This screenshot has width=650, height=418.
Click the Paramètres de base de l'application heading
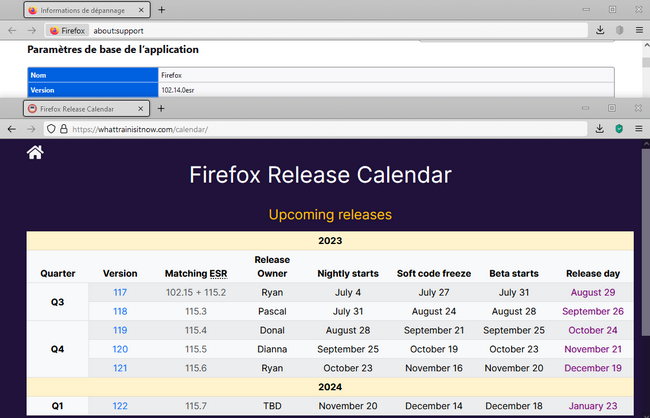pos(113,49)
